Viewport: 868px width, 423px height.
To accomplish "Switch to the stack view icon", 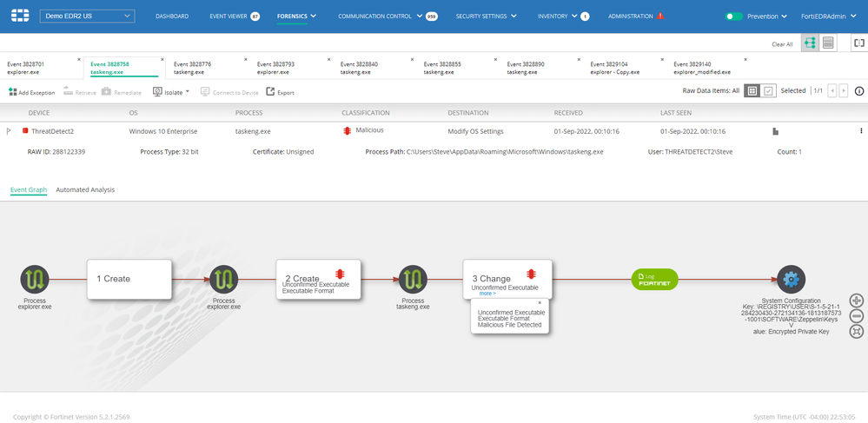I will tap(828, 43).
